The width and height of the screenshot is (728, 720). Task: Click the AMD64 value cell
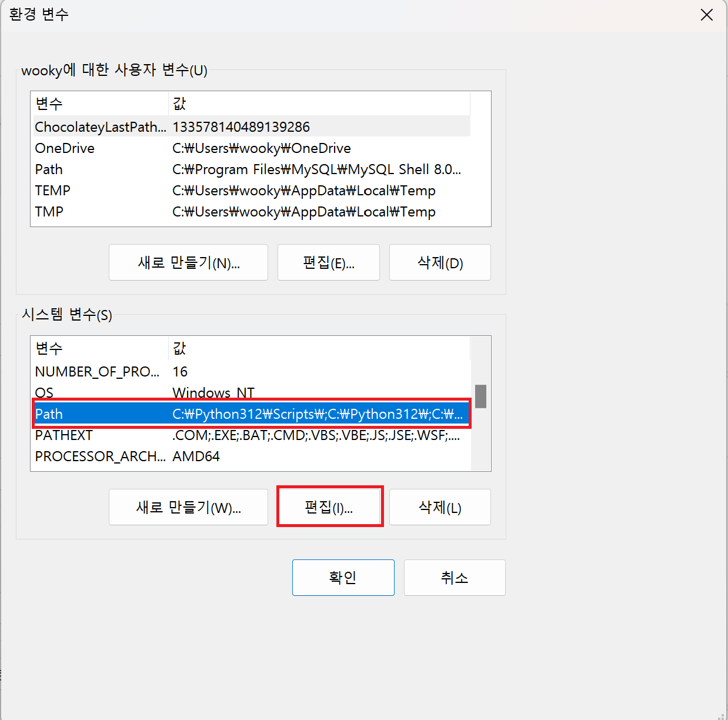[196, 456]
